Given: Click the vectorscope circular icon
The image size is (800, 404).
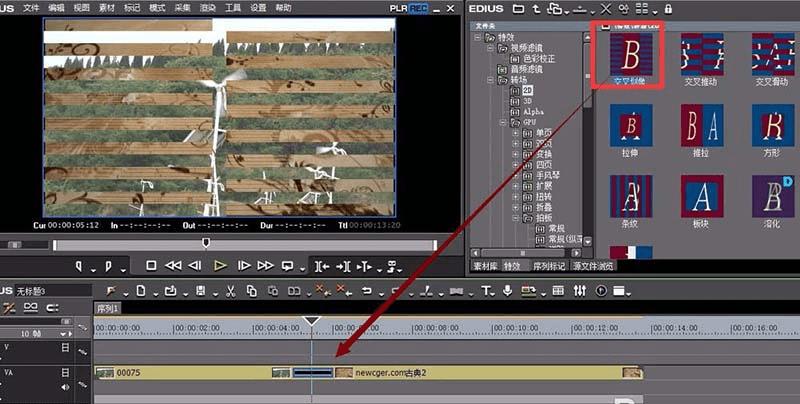Looking at the screenshot, I should point(601,291).
